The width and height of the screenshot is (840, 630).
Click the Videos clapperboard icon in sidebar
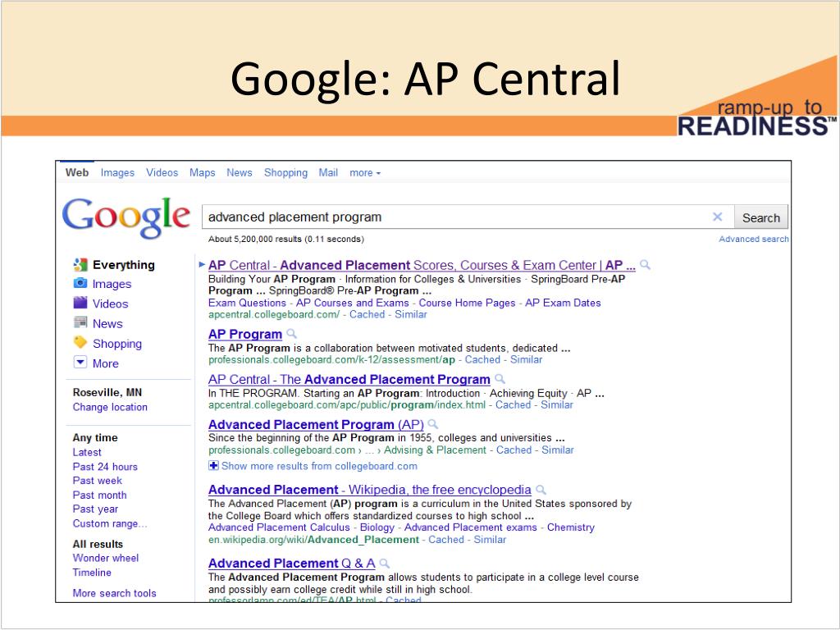(x=80, y=303)
